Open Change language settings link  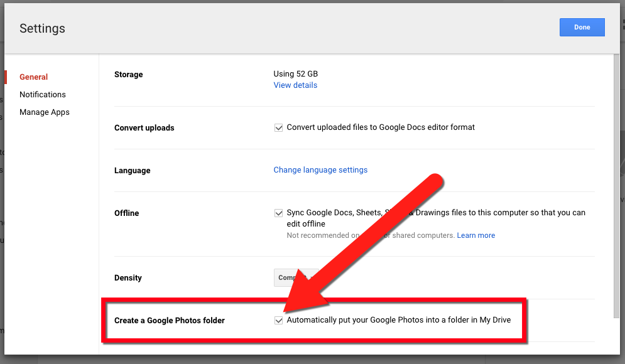click(x=320, y=169)
